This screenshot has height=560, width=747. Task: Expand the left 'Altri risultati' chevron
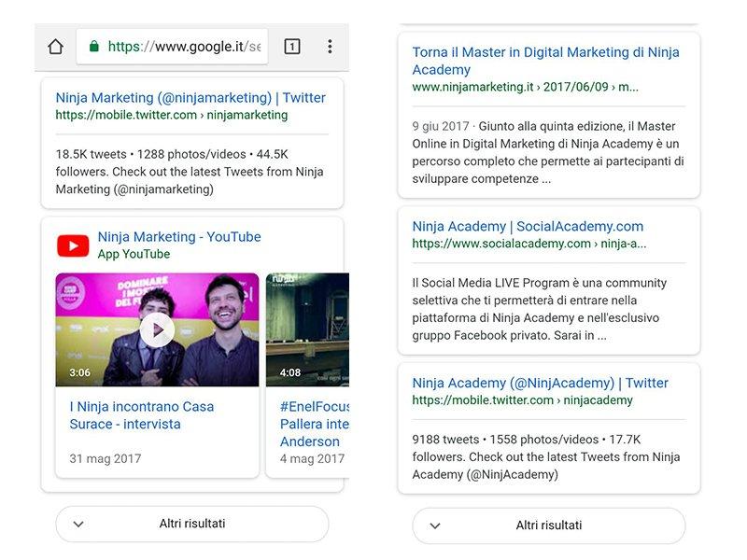point(78,525)
